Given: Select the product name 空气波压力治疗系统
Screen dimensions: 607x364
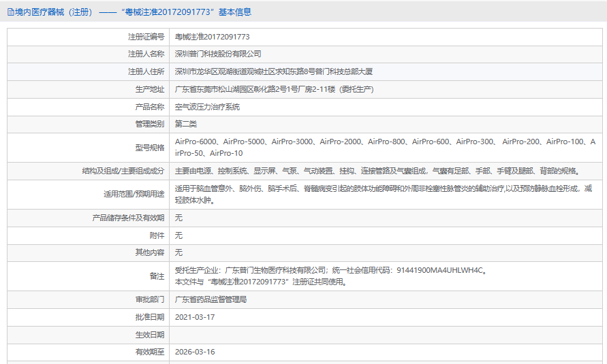Looking at the screenshot, I should (x=207, y=107).
